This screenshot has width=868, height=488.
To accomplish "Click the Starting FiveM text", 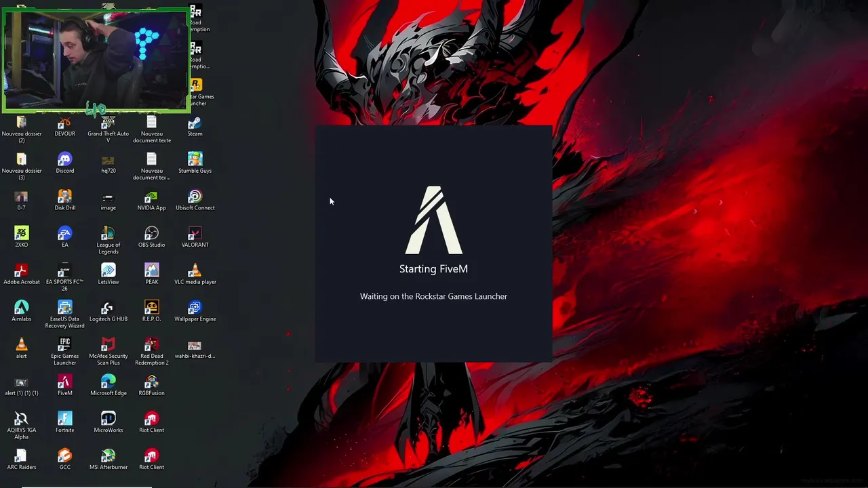I will [433, 269].
